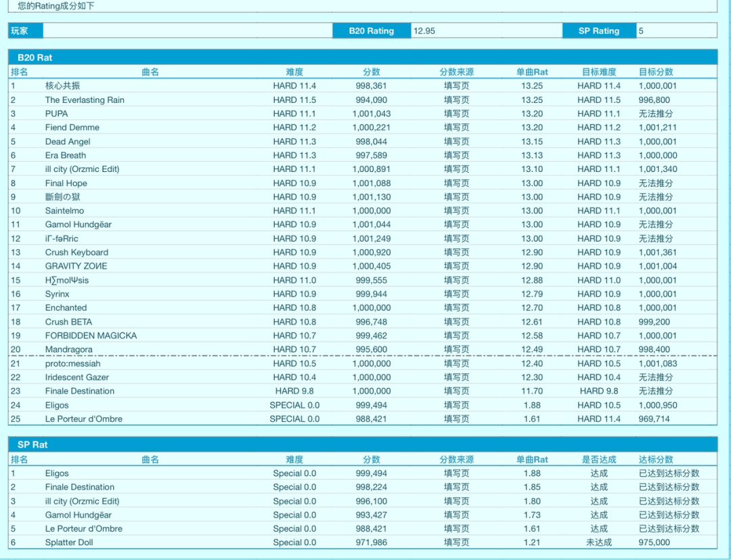Click song name proto:messiah
731x560 pixels.
72,364
